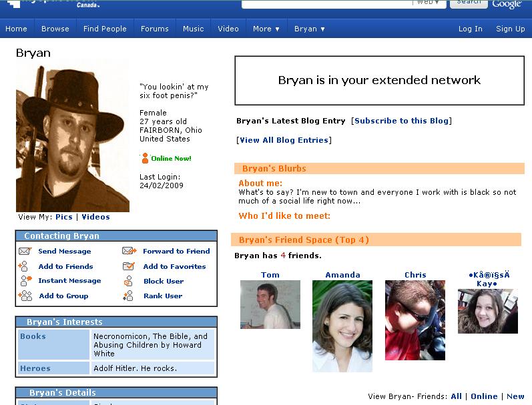Click the Search button
This screenshot has width=532, height=405.
coord(469,3)
